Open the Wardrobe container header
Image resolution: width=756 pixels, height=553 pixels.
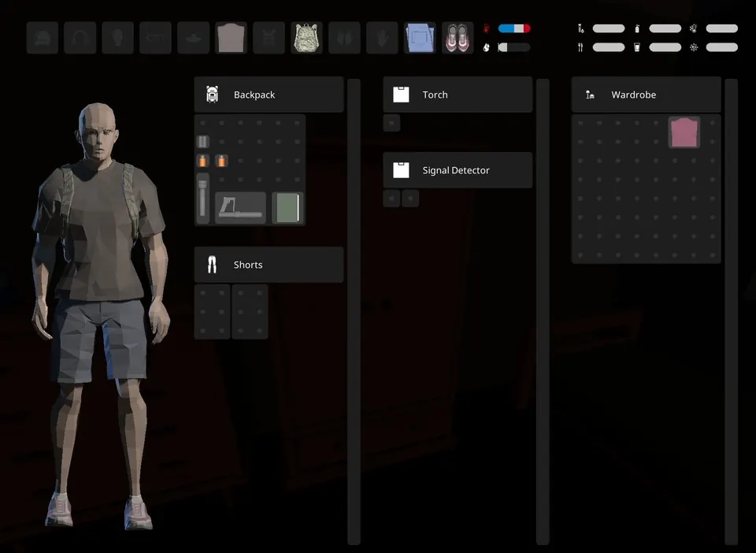pos(647,95)
